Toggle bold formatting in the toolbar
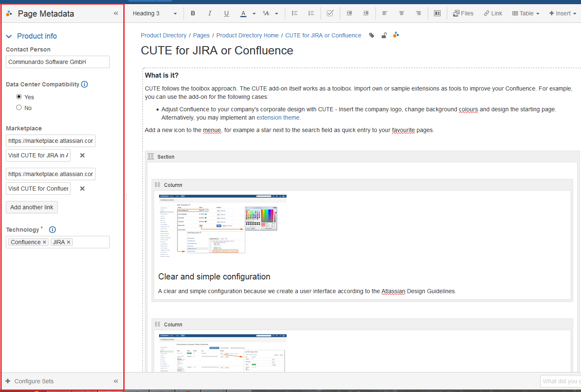The width and height of the screenshot is (581, 392). coord(193,13)
